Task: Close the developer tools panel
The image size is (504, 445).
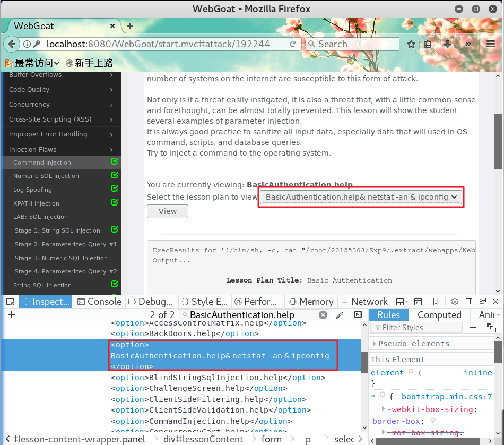Action: tap(496, 302)
